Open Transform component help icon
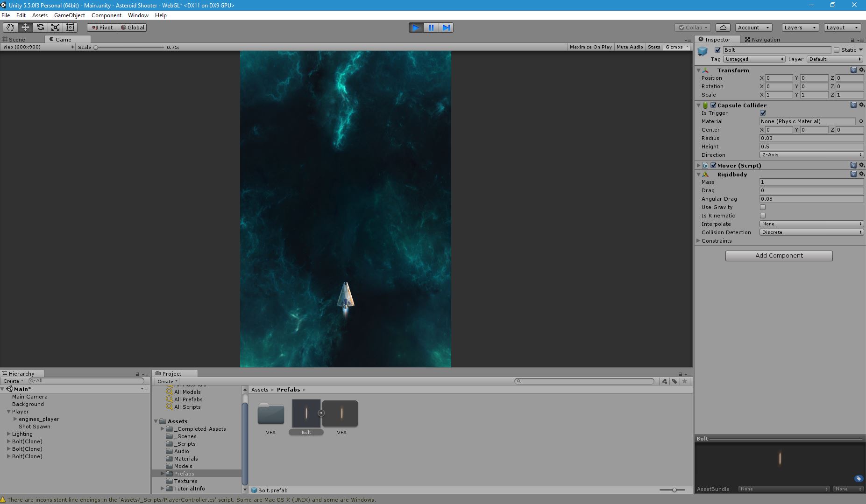Screen dimensions: 866x504 [x=853, y=70]
